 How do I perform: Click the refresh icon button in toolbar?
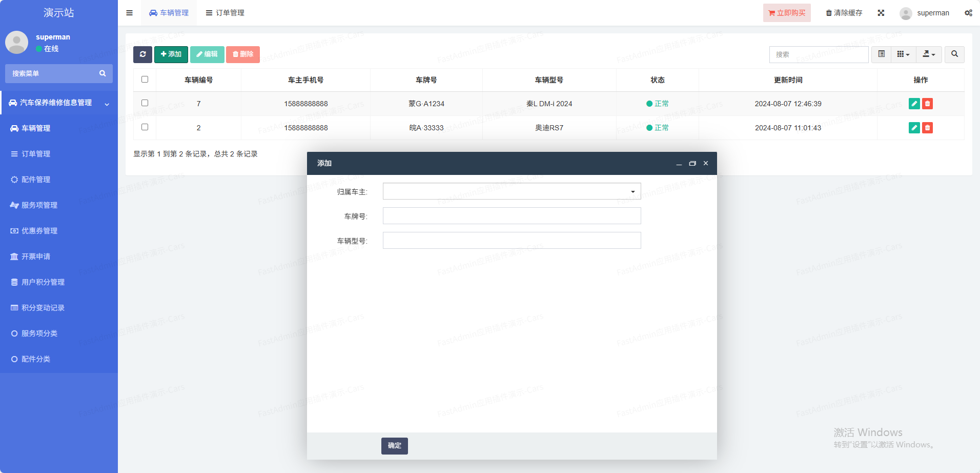pyautogui.click(x=142, y=54)
